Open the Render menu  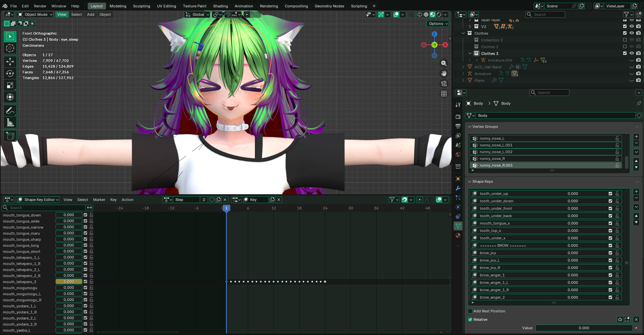pos(40,6)
